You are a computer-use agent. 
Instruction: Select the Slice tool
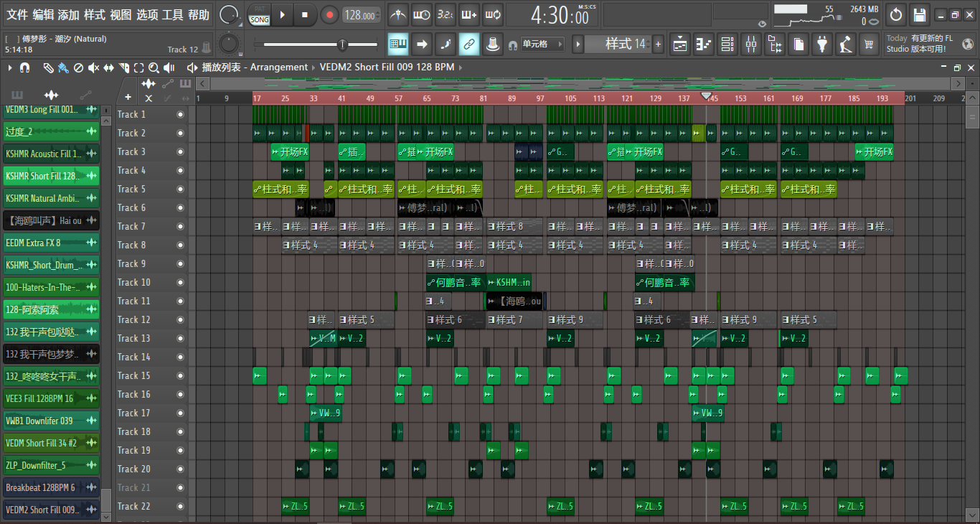(124, 67)
